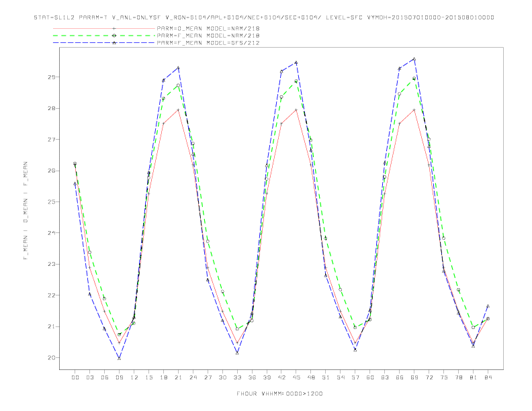This screenshot has width=532, height=411.
Task: Click x-axis tick label 48
Action: [x=311, y=377]
